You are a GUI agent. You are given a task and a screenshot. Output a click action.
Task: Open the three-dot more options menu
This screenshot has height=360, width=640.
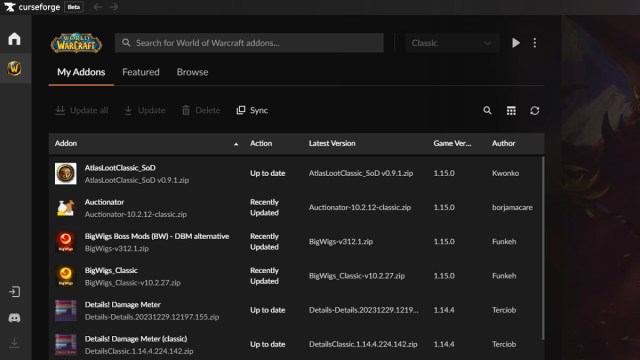pos(535,43)
